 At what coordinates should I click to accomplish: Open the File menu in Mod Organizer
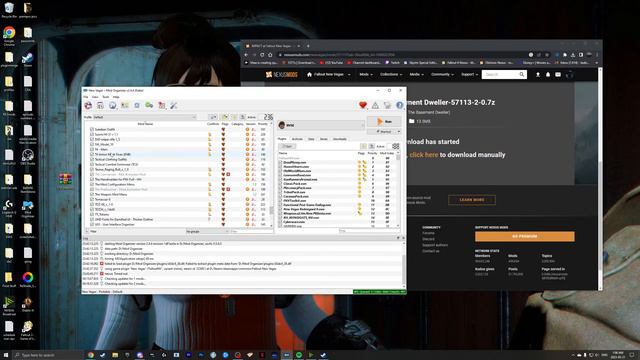pyautogui.click(x=86, y=97)
